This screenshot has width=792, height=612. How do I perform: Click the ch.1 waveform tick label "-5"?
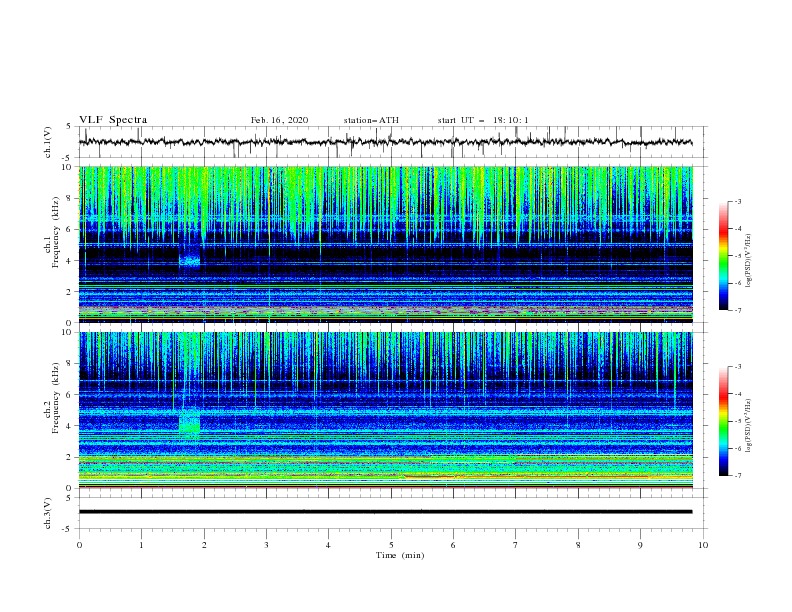pyautogui.click(x=68, y=158)
